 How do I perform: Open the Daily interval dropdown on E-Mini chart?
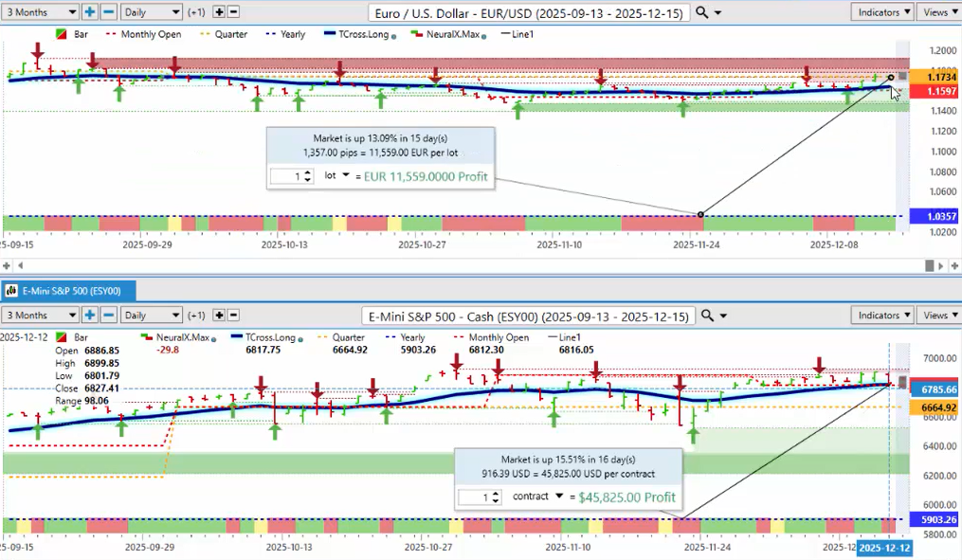(x=152, y=316)
